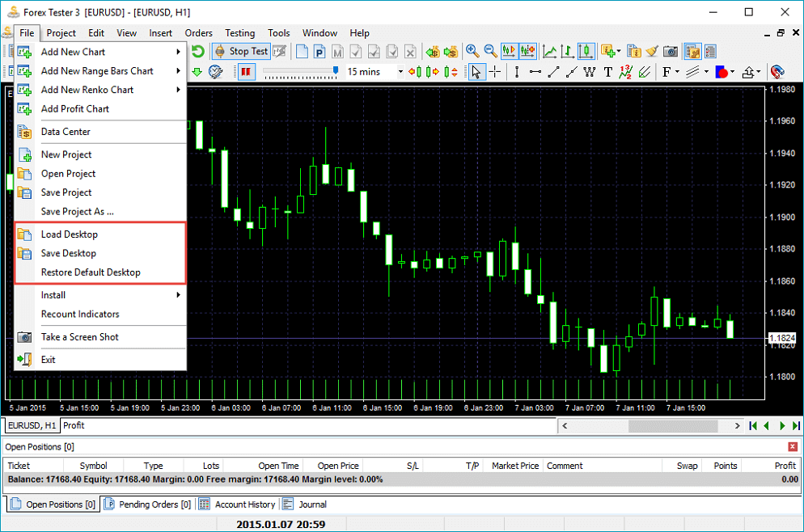Click the scrollbar right arrow
This screenshot has width=804, height=532.
tap(737, 426)
